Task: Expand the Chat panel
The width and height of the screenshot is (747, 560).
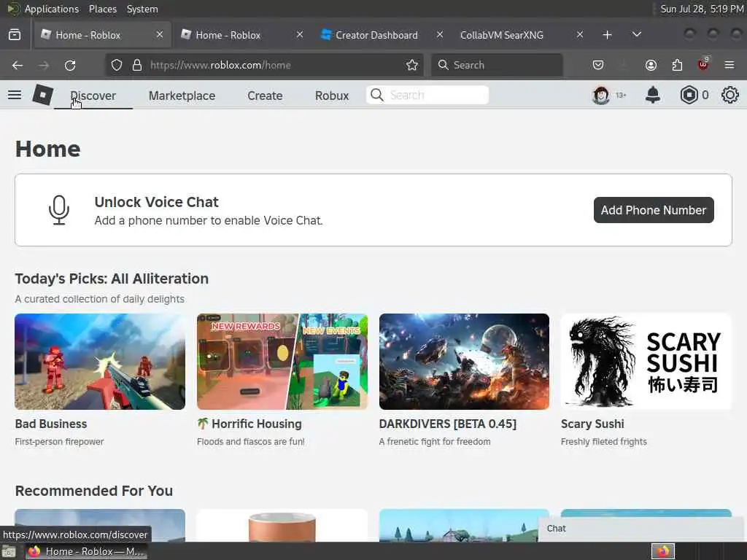Action: pyautogui.click(x=642, y=529)
